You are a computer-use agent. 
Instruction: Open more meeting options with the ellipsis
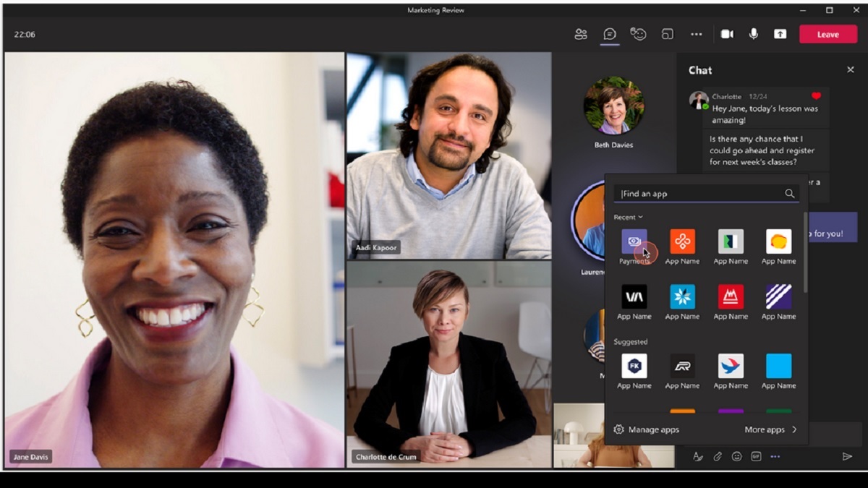coord(697,34)
